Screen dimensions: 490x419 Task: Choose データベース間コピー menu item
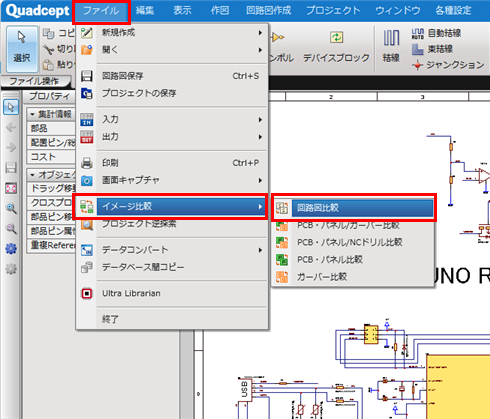pos(172,267)
